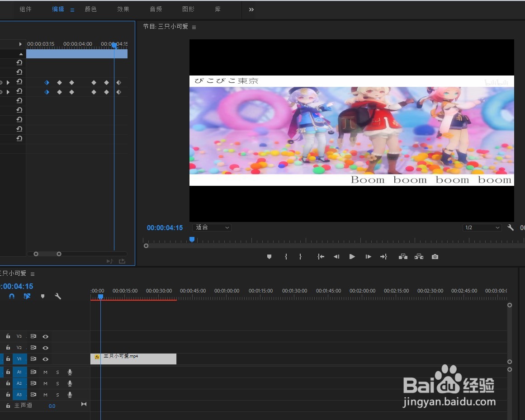Target the A1 track header
The image size is (525, 420).
pos(19,372)
